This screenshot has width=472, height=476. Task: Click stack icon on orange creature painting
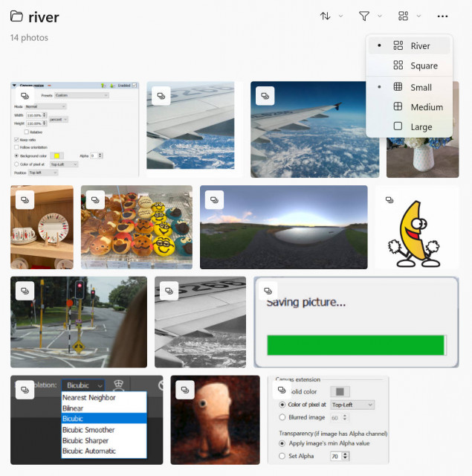click(x=185, y=390)
